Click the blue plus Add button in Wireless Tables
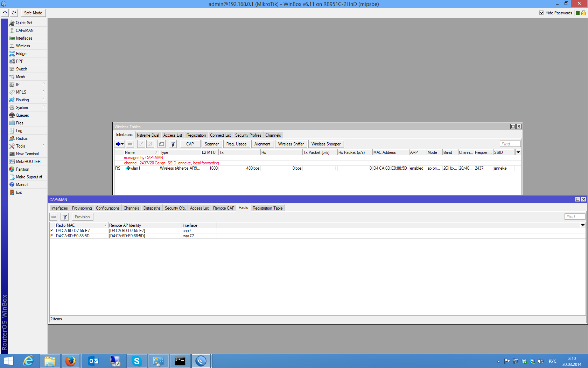588x368 pixels. click(119, 144)
